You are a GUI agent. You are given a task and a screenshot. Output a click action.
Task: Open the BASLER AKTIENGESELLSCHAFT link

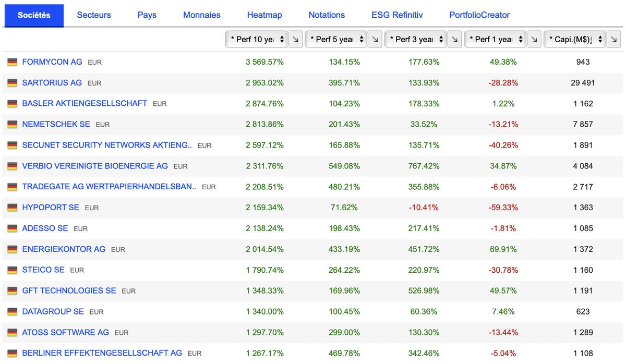[x=85, y=103]
